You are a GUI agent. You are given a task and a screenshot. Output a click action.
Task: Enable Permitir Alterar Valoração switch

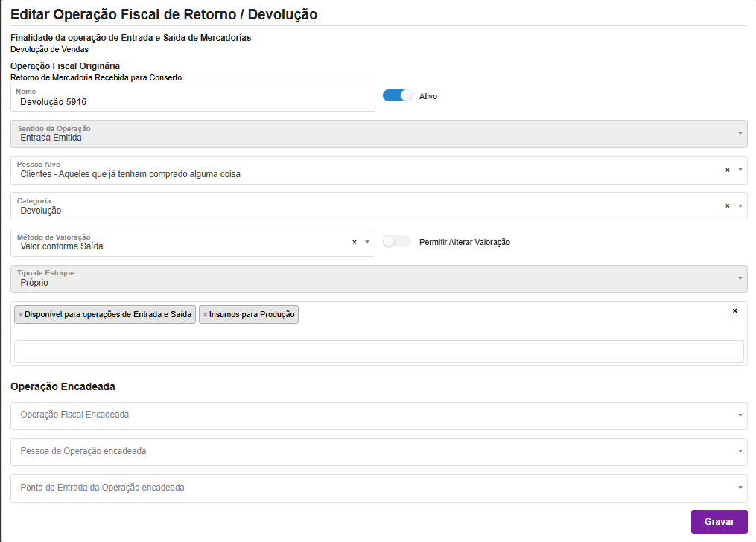(x=397, y=242)
